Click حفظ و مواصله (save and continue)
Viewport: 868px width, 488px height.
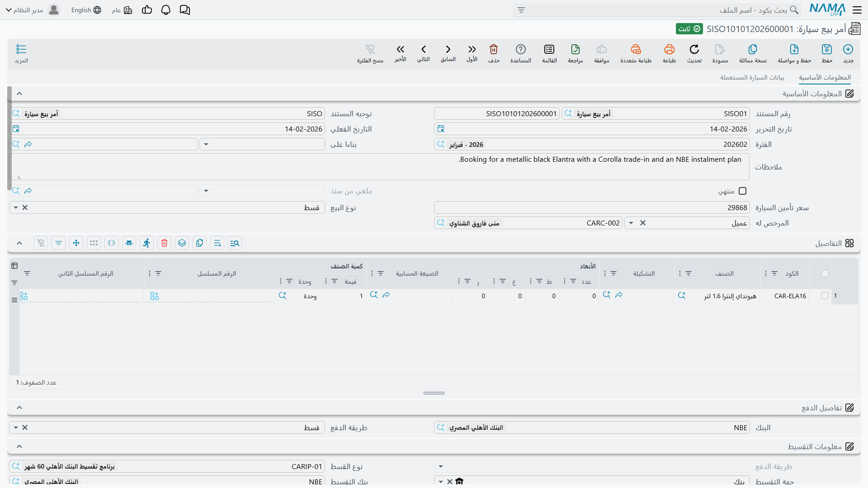pyautogui.click(x=794, y=53)
